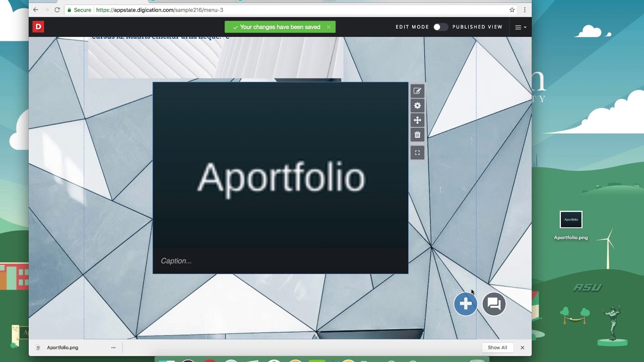
Task: Bookmark this page with star icon
Action: (x=512, y=10)
